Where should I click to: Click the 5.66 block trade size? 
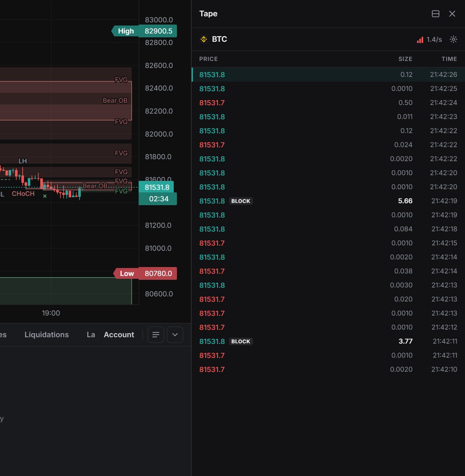[x=405, y=201]
